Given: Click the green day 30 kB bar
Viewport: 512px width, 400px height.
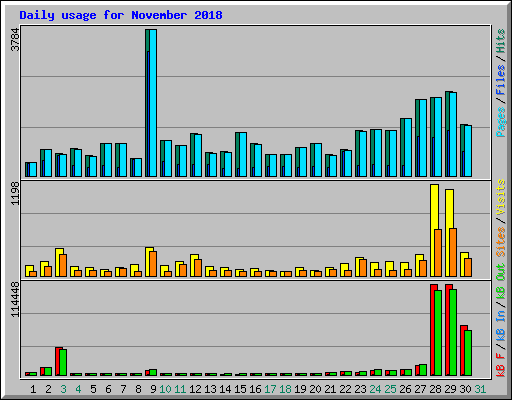Looking at the screenshot, I should [x=468, y=353].
